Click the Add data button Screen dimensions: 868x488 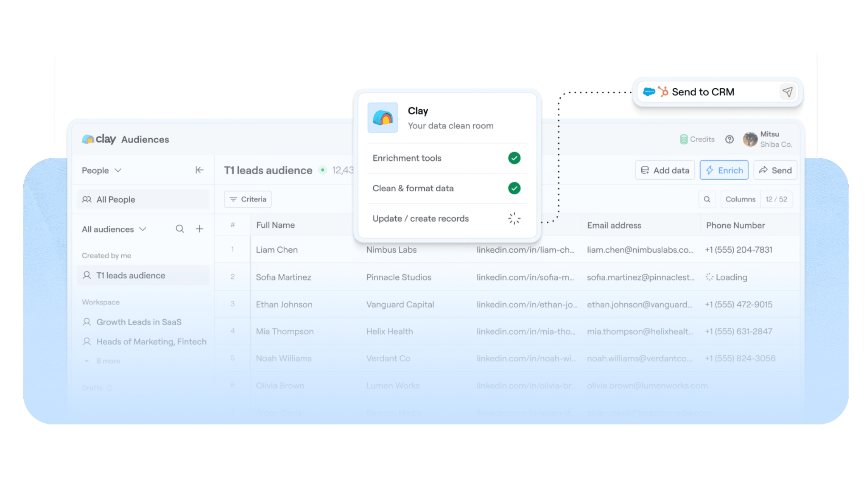tap(665, 170)
